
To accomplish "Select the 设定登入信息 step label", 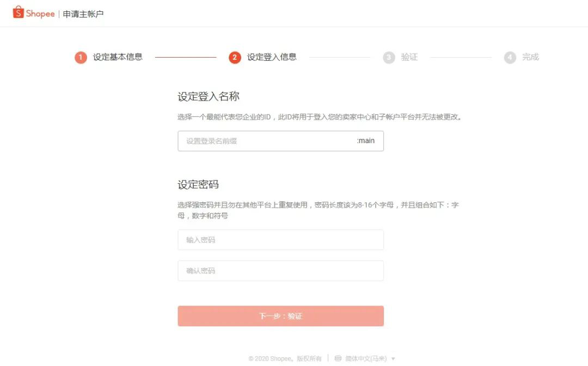I will 272,57.
